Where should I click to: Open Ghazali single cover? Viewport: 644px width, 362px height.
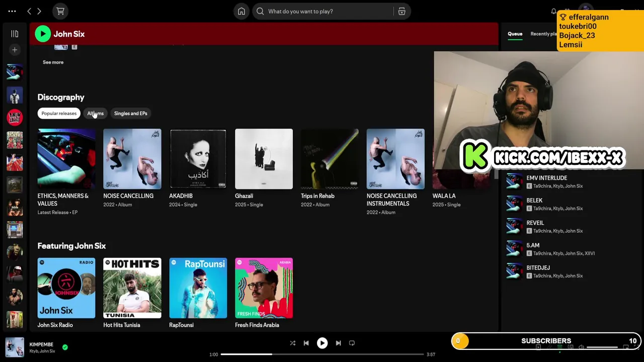tap(264, 159)
